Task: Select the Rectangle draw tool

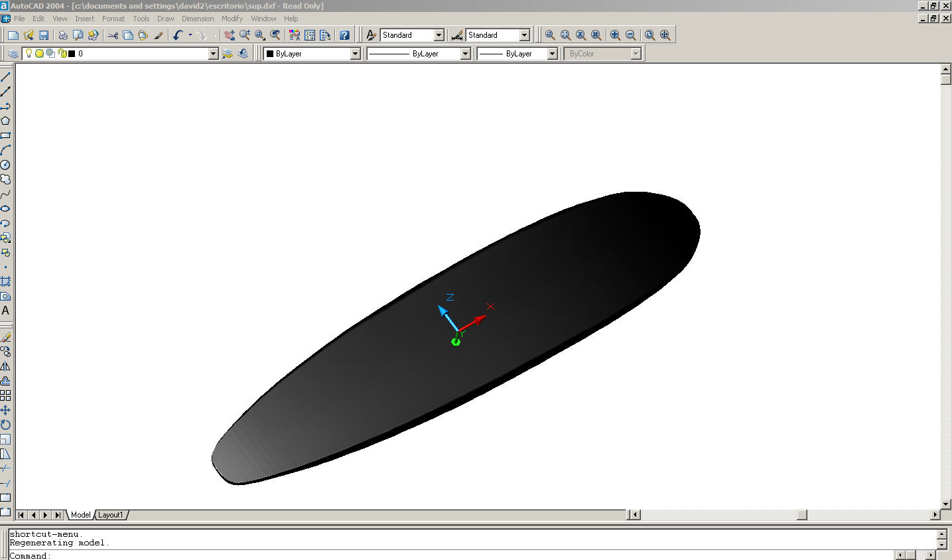Action: (5, 135)
